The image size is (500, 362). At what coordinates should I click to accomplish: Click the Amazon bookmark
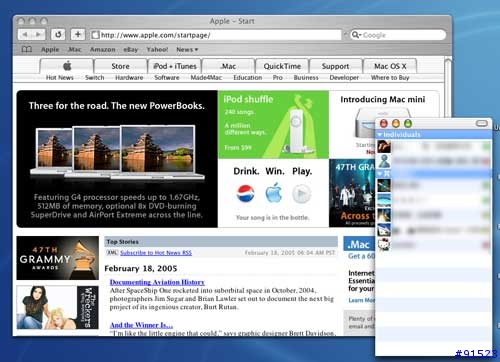click(103, 49)
